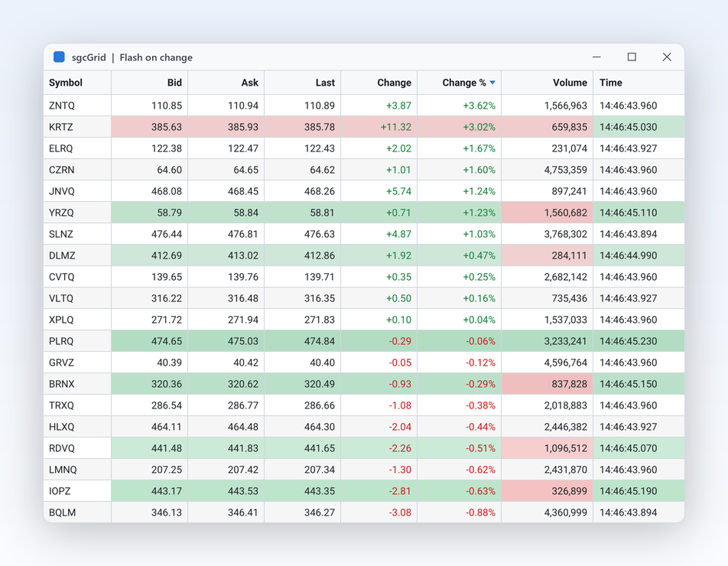
Task: Click GRVZ volume 4,596,764
Action: (x=547, y=363)
